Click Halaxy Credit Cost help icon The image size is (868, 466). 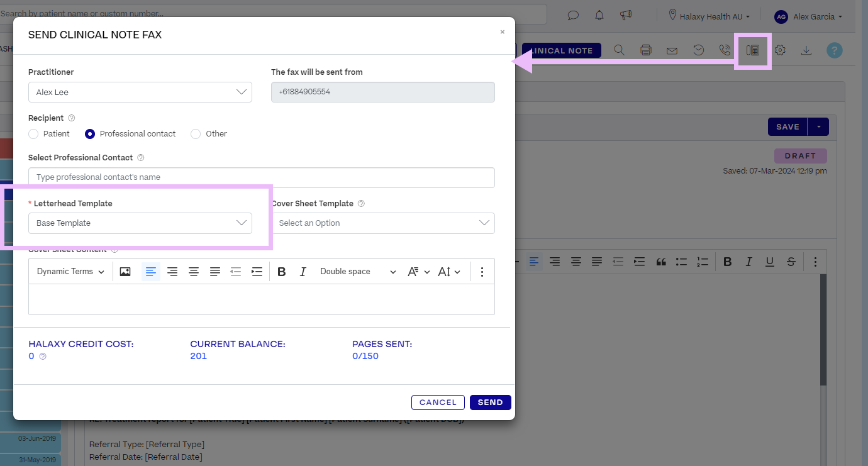point(43,357)
